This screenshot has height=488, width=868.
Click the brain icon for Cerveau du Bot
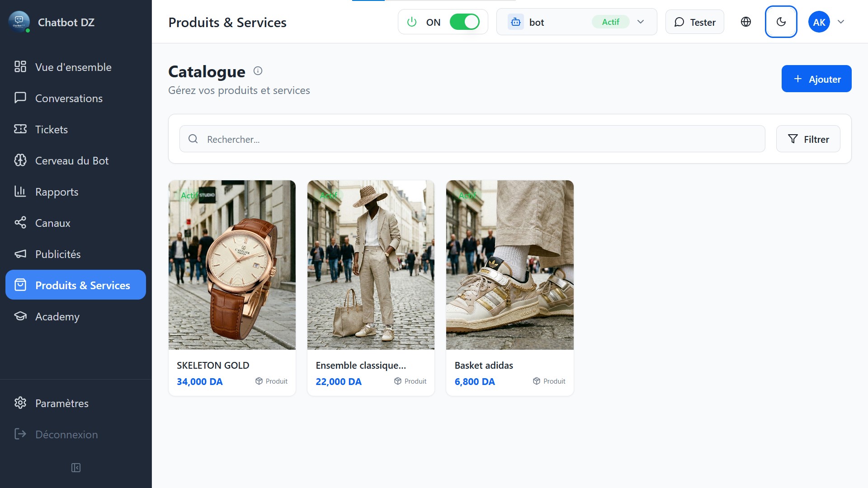[20, 160]
